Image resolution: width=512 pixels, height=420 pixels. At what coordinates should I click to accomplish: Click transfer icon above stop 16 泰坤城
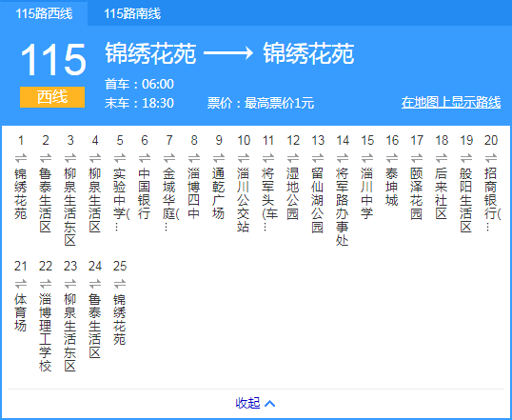coord(392,158)
